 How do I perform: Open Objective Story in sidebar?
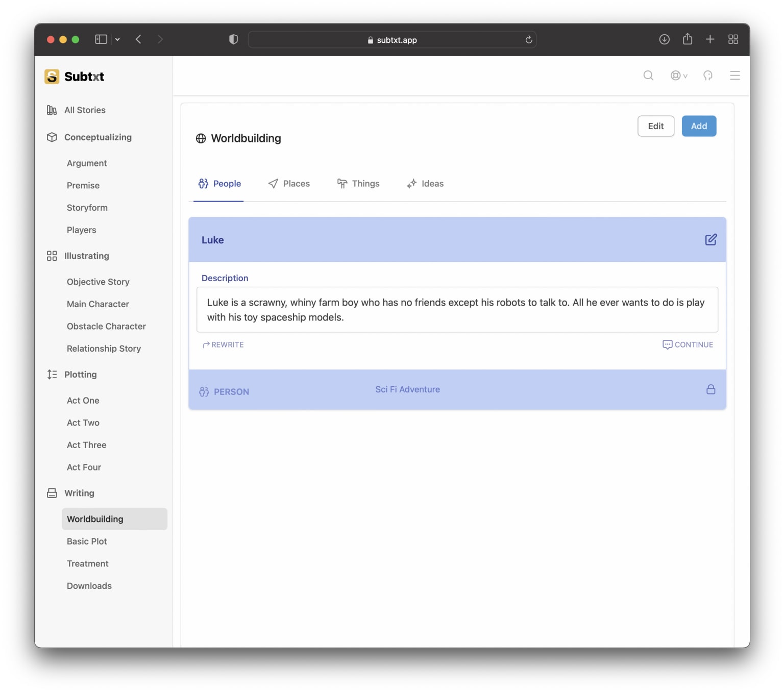click(x=98, y=282)
